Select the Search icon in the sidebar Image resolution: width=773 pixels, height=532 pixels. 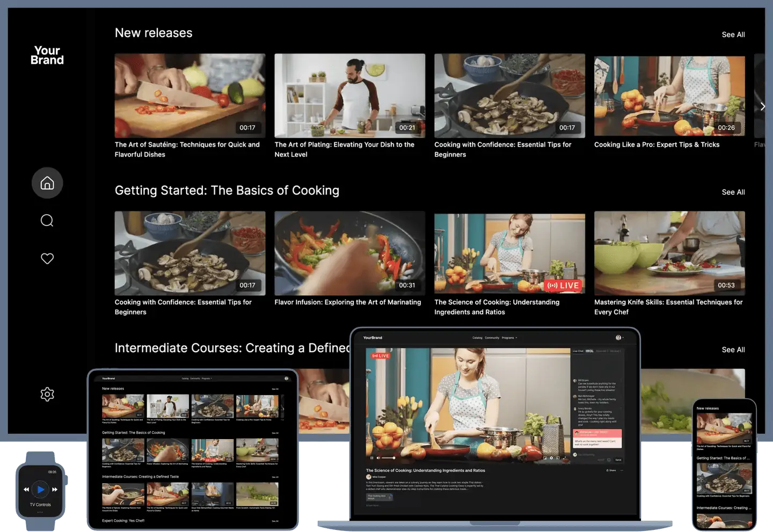pos(47,220)
